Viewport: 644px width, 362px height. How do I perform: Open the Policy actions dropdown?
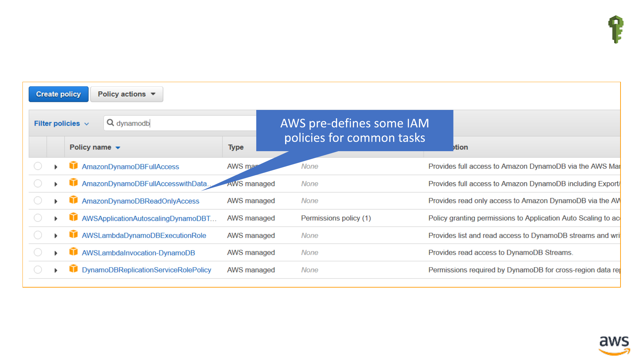(x=126, y=94)
